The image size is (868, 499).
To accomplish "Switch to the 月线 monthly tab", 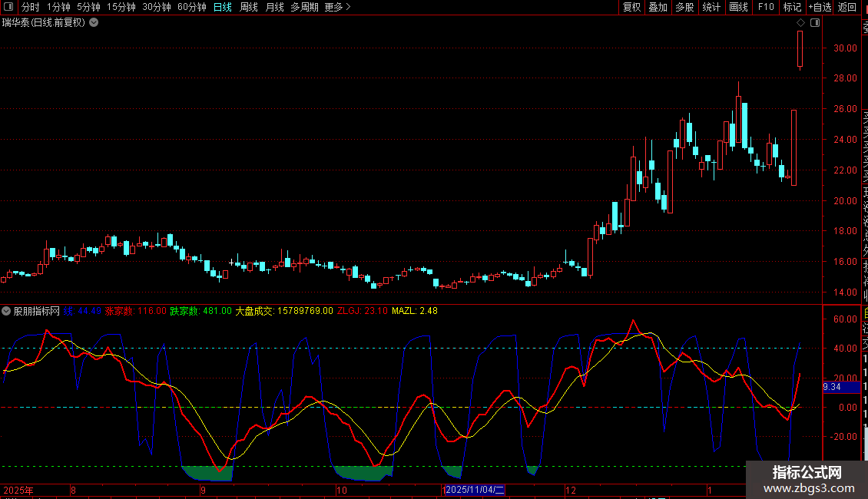I will [274, 7].
